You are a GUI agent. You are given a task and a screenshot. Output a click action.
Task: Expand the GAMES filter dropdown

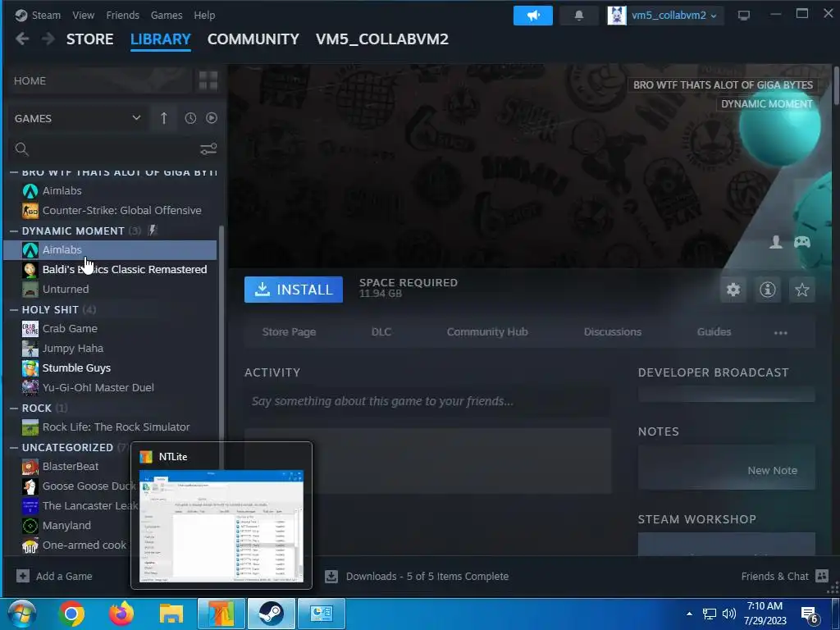coord(77,118)
